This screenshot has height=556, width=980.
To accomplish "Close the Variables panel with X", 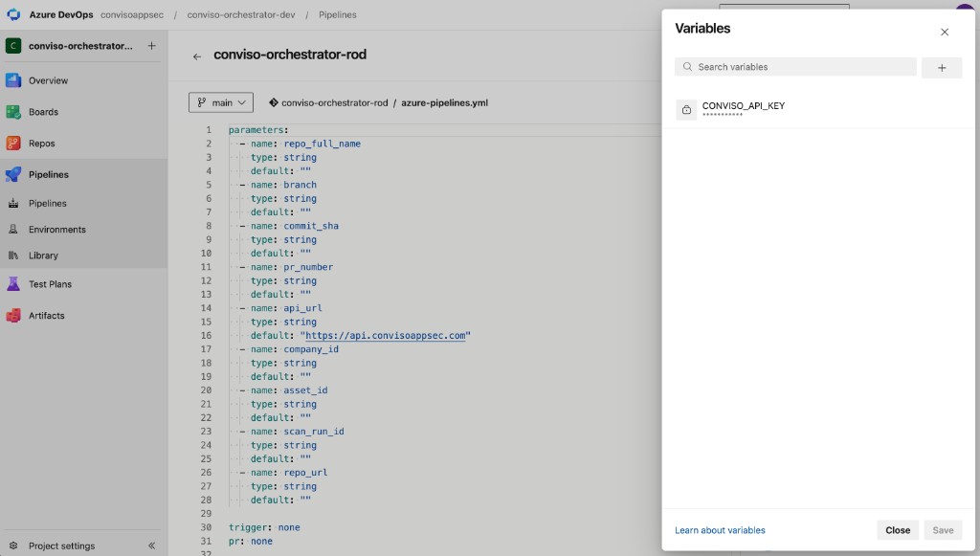I will point(945,32).
